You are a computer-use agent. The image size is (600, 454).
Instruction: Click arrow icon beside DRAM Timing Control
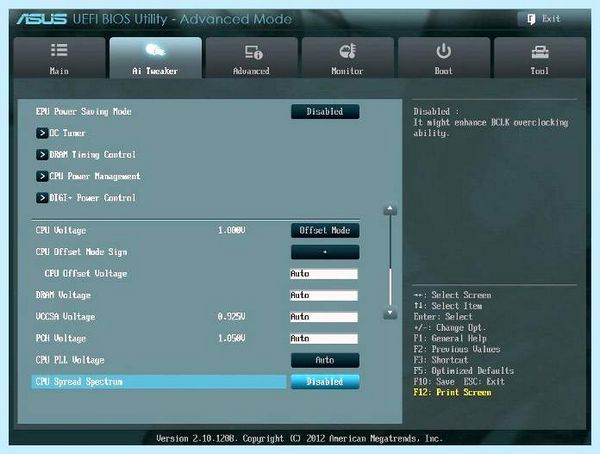tap(42, 155)
